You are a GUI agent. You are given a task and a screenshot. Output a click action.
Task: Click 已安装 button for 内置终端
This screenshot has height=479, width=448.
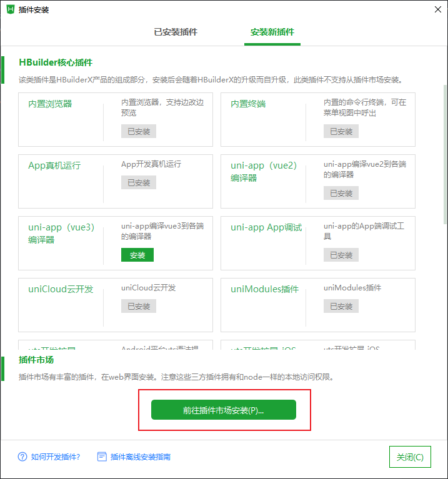(341, 131)
